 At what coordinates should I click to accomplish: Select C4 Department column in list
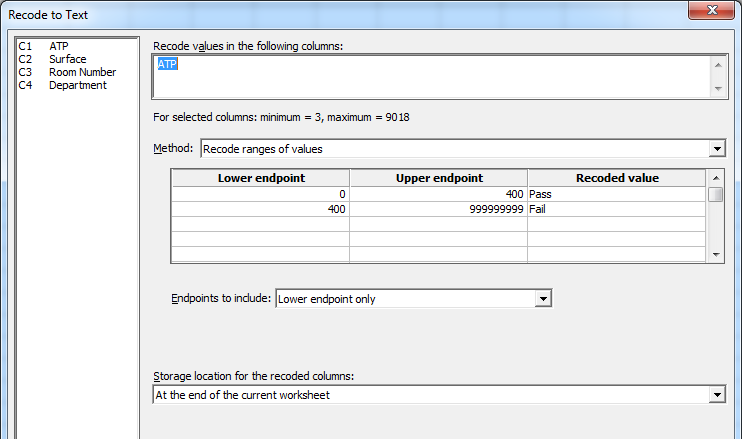coord(77,85)
